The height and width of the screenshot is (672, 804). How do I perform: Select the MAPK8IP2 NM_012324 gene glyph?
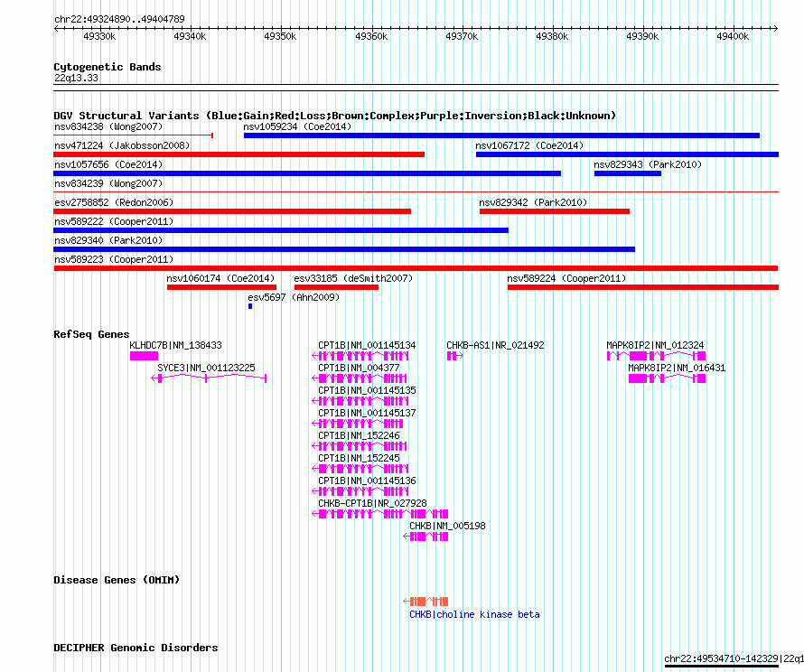pos(657,356)
